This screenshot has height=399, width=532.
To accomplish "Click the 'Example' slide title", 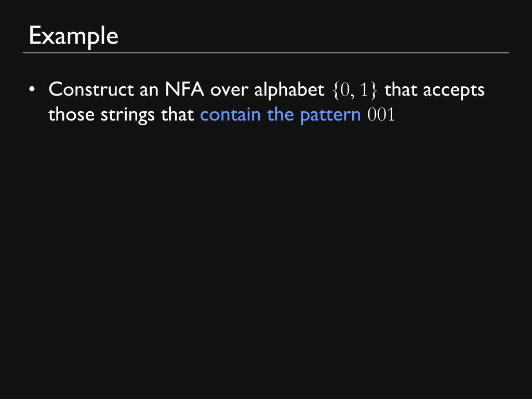I will tap(74, 36).
